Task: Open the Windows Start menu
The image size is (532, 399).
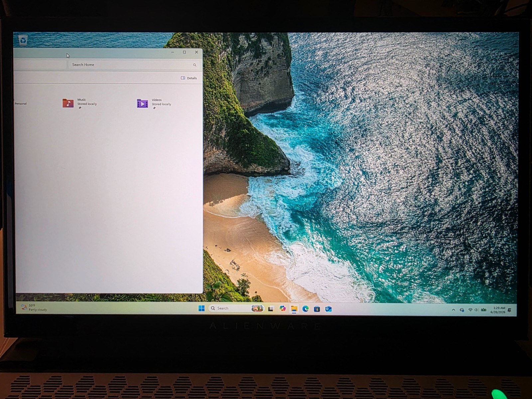Action: coord(201,308)
